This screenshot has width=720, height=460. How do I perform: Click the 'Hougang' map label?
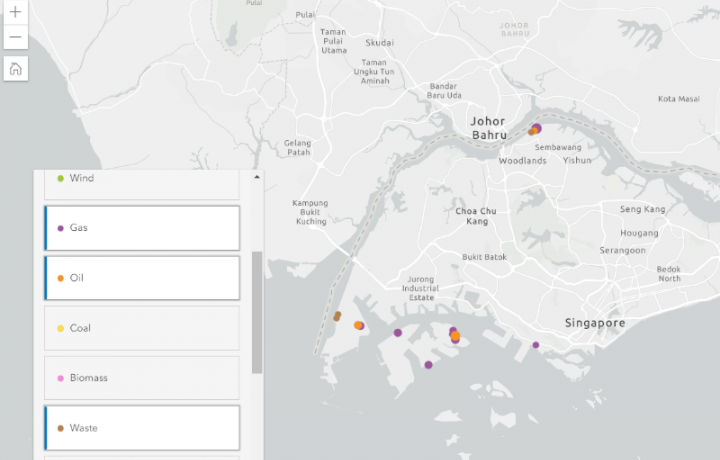click(x=639, y=233)
